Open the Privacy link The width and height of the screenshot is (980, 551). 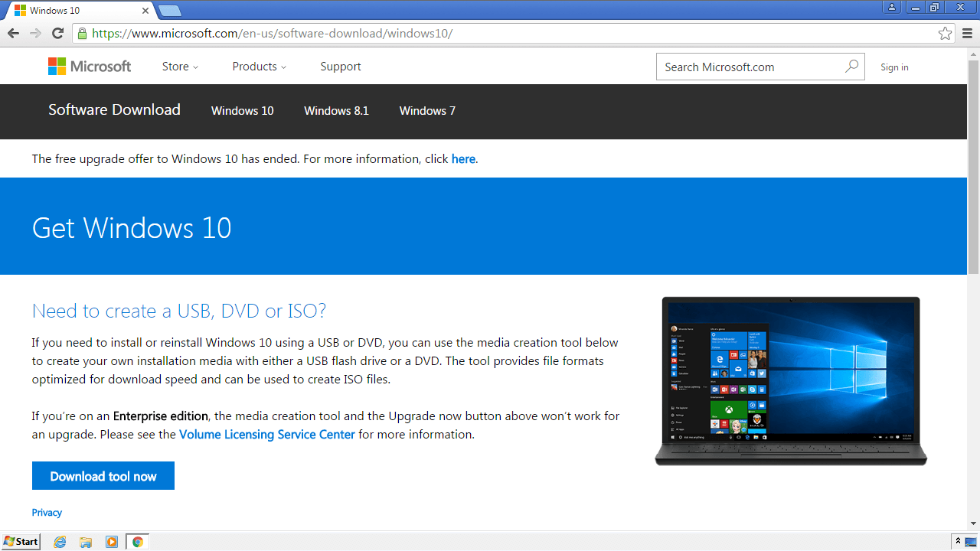click(47, 513)
